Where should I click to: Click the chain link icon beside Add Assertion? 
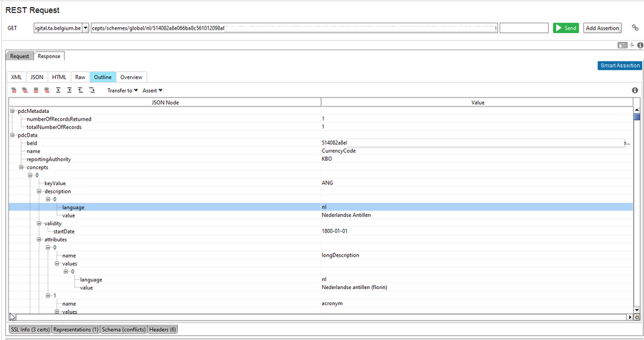point(635,28)
